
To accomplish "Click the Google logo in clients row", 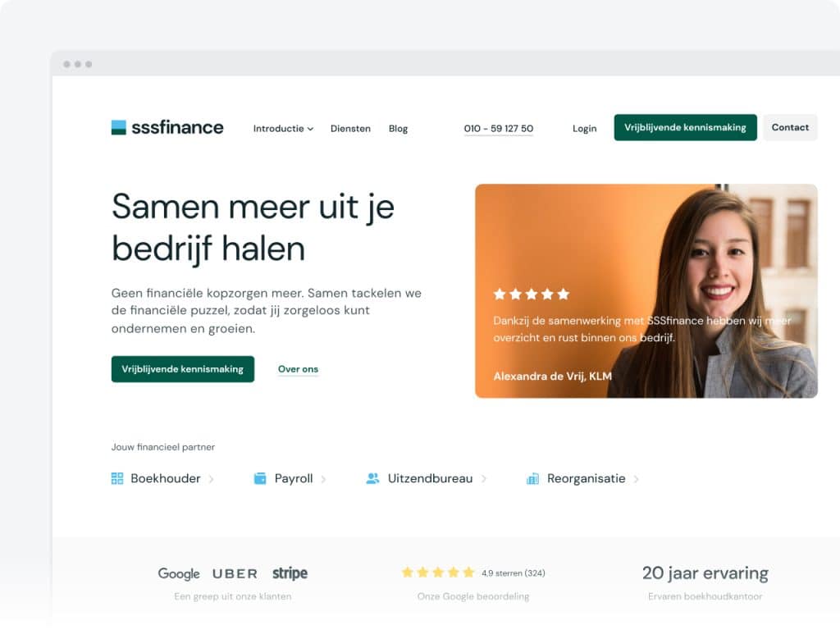I will pos(179,573).
